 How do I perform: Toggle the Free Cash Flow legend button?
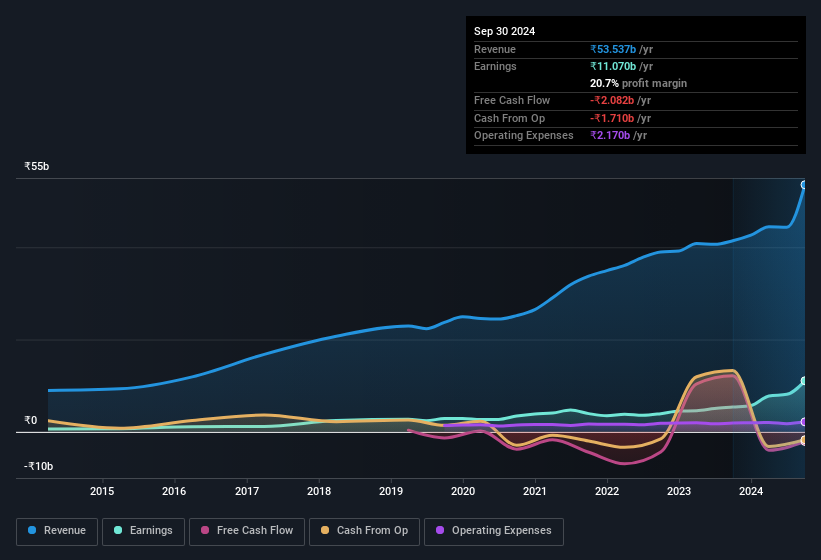[247, 531]
